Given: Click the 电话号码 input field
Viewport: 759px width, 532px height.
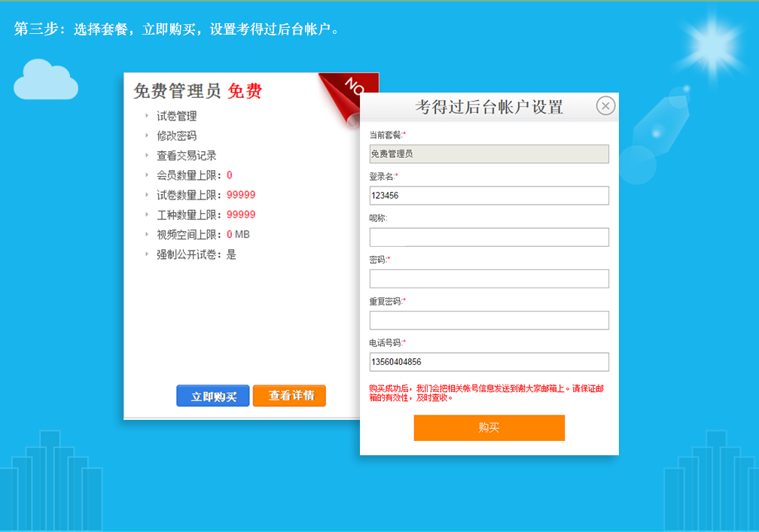Looking at the screenshot, I should (489, 362).
